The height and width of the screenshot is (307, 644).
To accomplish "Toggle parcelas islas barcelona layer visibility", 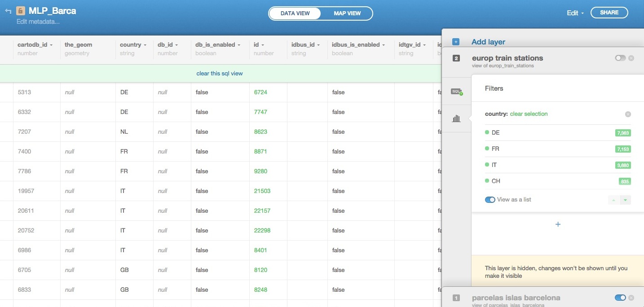I will [620, 298].
